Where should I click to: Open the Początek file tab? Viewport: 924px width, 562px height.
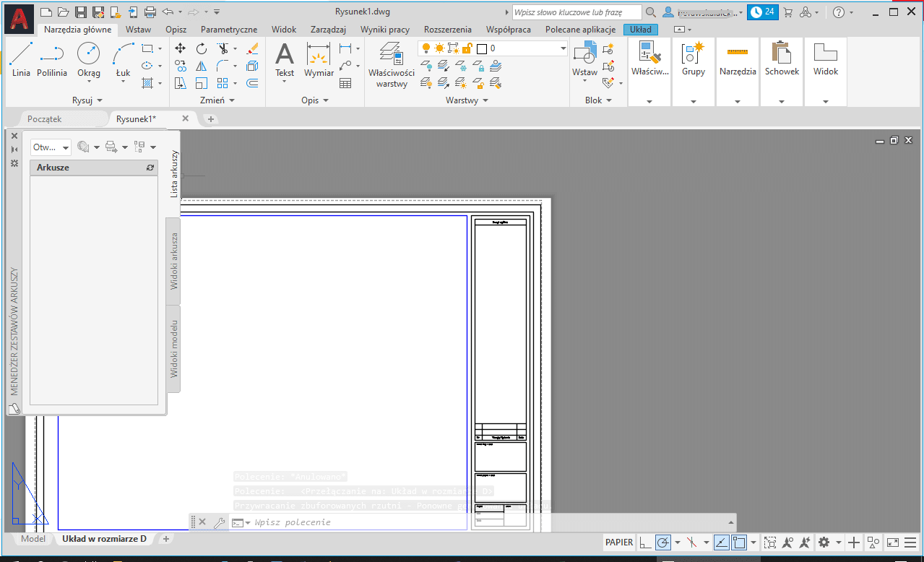point(45,118)
